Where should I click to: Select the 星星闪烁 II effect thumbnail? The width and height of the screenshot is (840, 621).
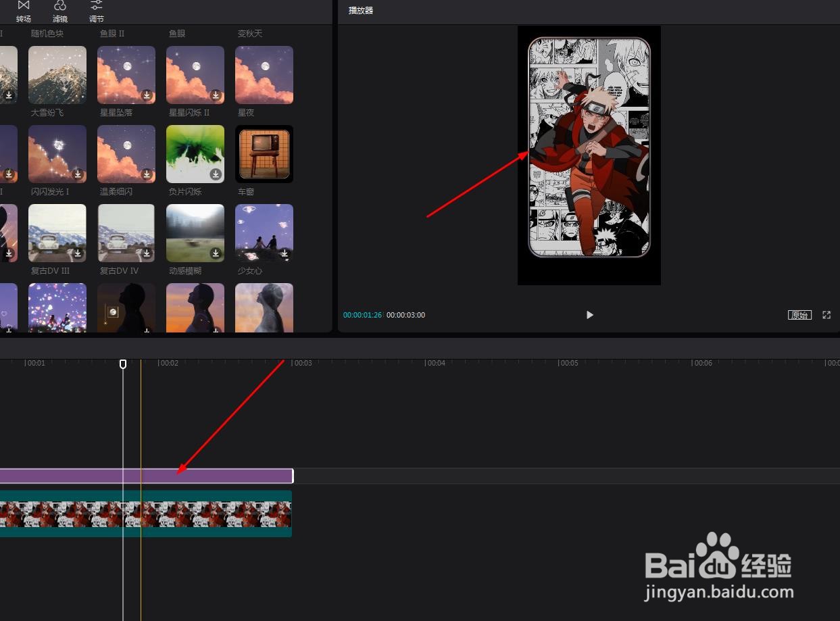[195, 75]
